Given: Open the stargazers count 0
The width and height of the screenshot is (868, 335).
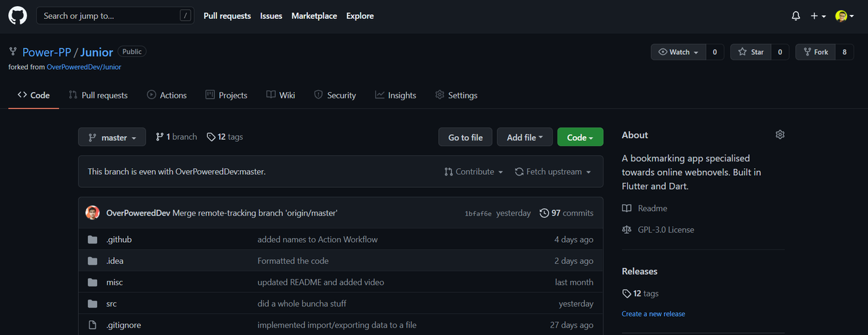Looking at the screenshot, I should 780,52.
